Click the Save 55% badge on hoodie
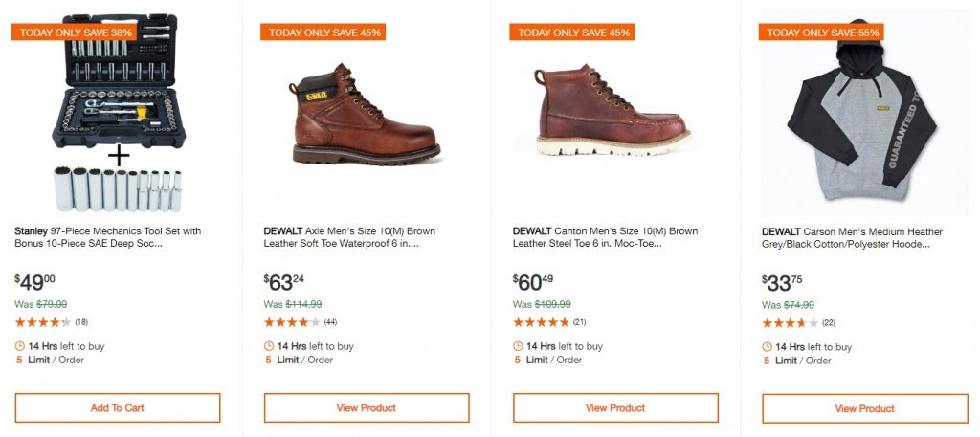980x437 pixels. [821, 33]
